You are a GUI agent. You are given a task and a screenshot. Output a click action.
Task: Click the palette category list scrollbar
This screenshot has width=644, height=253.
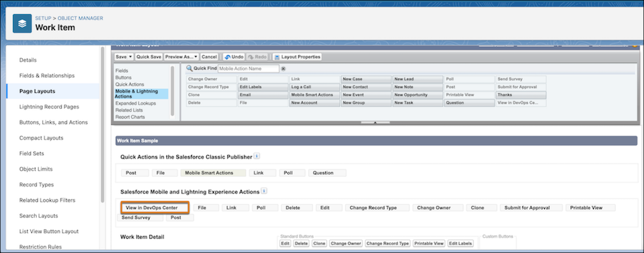pyautogui.click(x=173, y=90)
